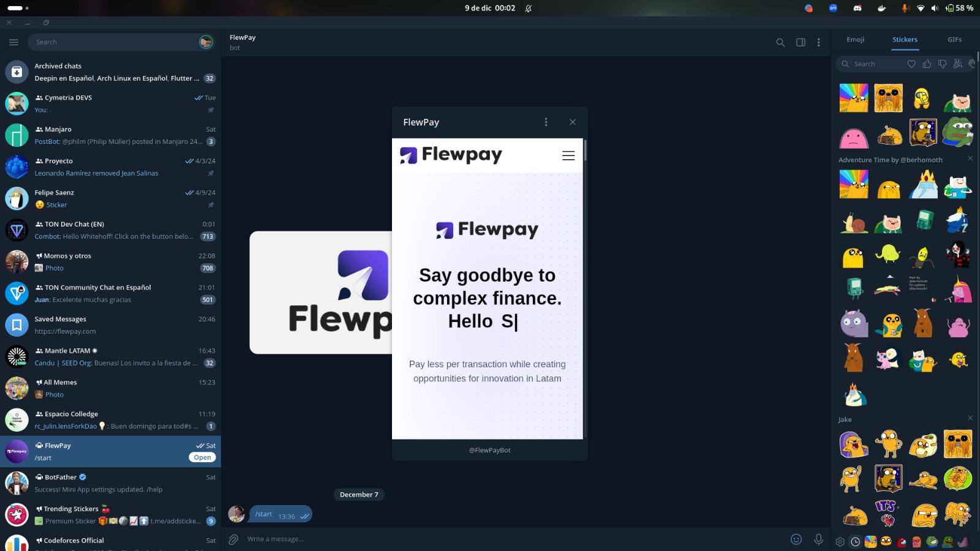Show recent stickers clock icon
Viewport: 980px width, 551px height.
855,542
